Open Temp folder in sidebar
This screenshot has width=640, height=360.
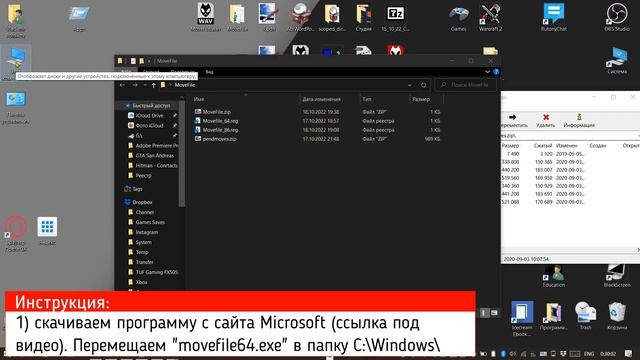click(138, 252)
